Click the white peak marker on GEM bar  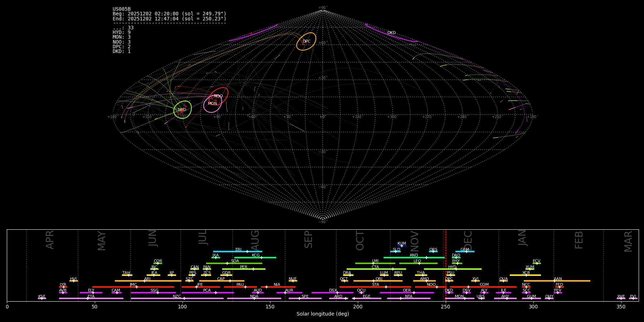pyautogui.click(x=466, y=252)
